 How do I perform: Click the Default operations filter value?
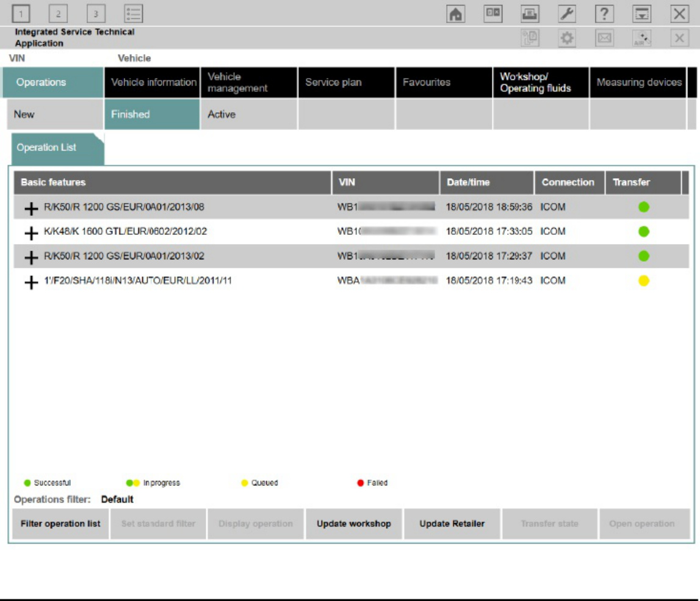pyautogui.click(x=117, y=499)
